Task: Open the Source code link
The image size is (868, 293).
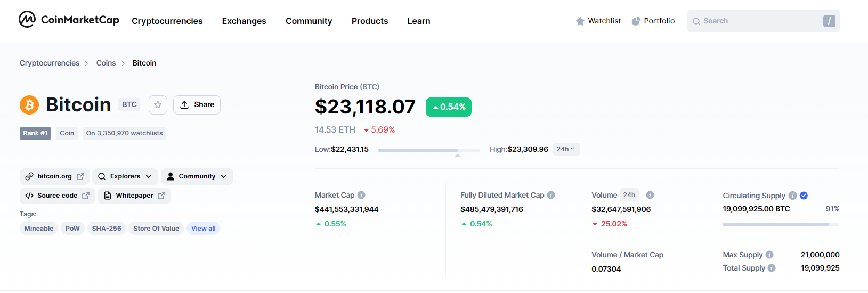Action: [58, 196]
